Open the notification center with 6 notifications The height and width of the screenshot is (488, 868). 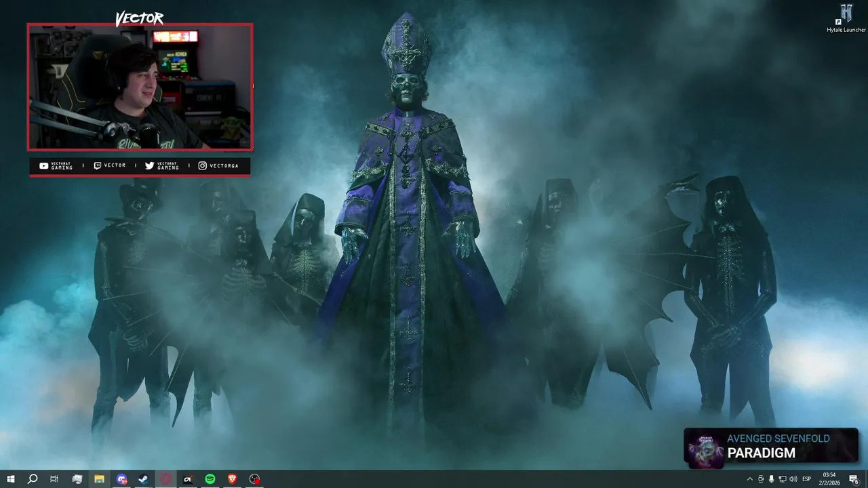click(854, 479)
